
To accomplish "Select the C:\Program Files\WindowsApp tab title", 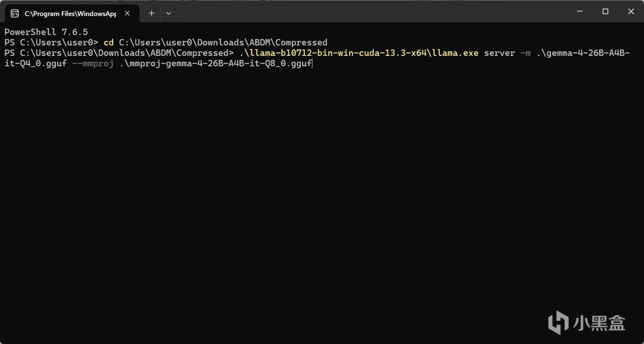I will [x=70, y=14].
